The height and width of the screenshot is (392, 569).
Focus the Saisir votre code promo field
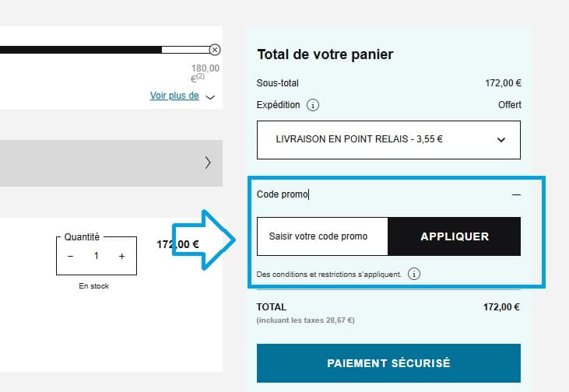pos(321,236)
